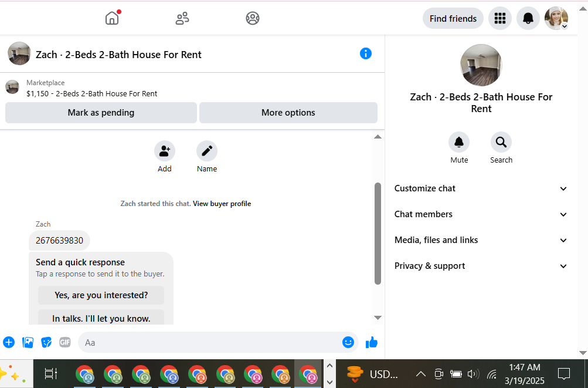
Task: Click the chat scroll down arrow
Action: [x=378, y=318]
